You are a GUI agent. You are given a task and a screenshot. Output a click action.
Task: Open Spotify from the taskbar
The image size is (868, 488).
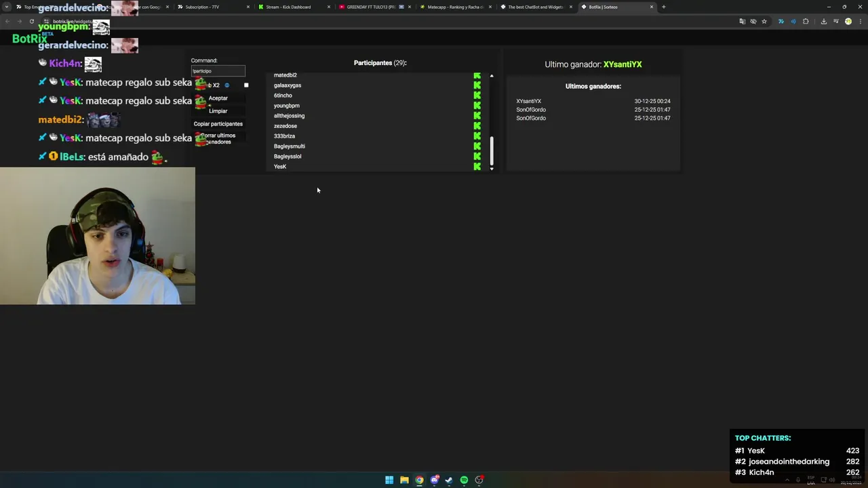(464, 480)
